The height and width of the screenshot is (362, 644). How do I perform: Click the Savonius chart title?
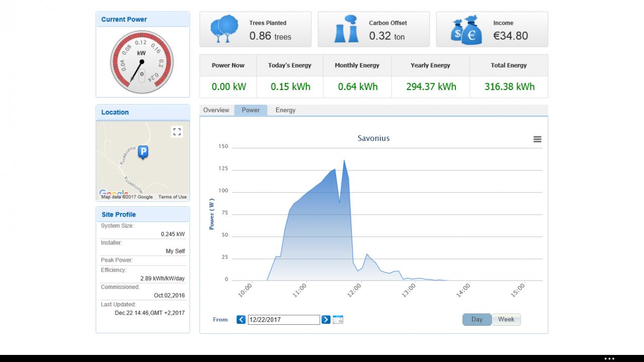pos(373,138)
